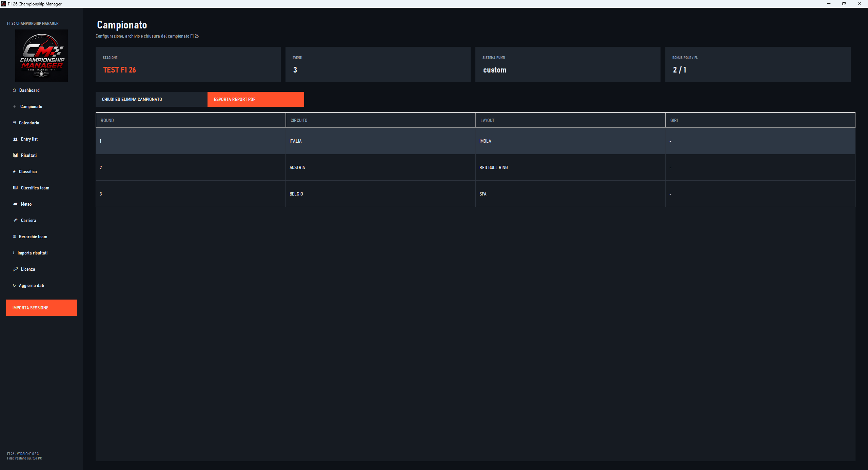This screenshot has height=470, width=868.
Task: Click Chiudi ed elimina campionato button
Action: [151, 99]
